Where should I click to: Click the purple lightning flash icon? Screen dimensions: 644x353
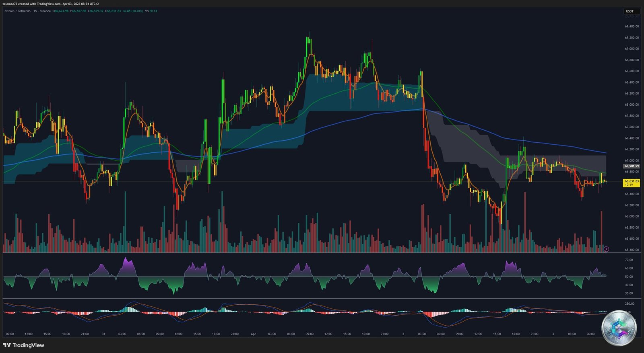pyautogui.click(x=606, y=249)
